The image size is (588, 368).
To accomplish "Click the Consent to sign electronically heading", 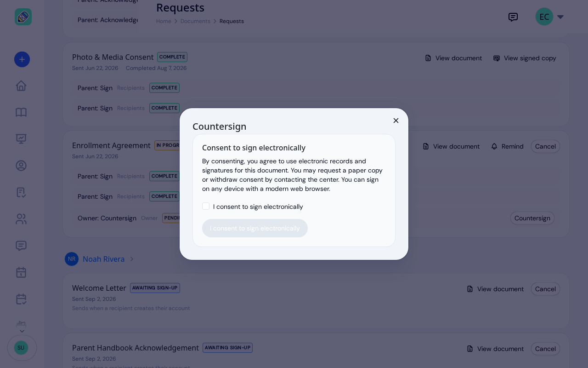I will pos(254,148).
